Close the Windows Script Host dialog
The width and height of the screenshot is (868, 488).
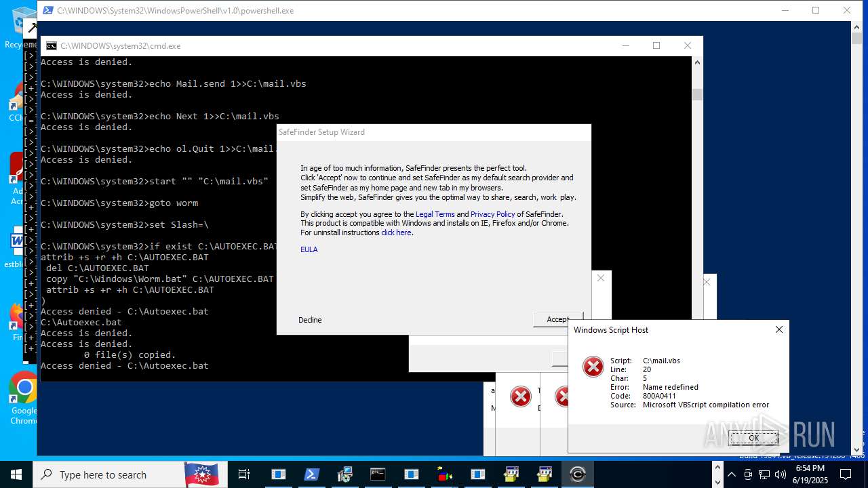pyautogui.click(x=779, y=329)
